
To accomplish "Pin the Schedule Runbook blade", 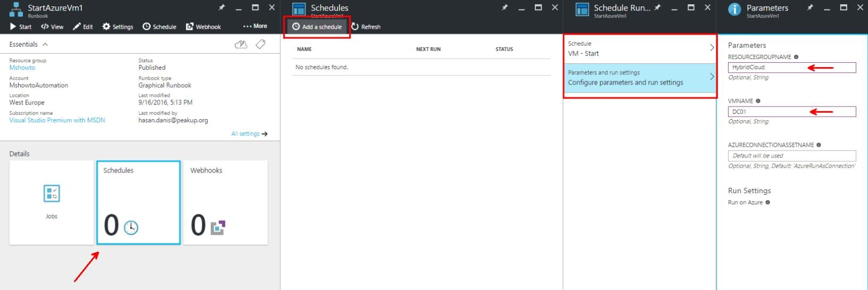I will pos(657,7).
